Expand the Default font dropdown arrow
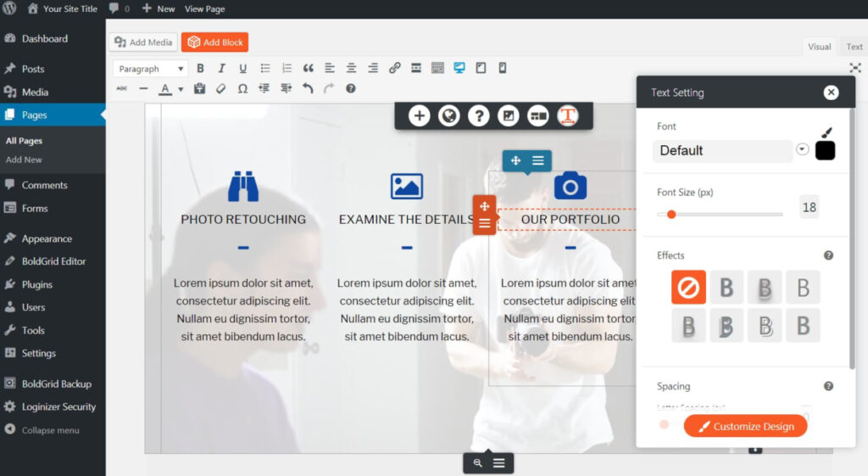Image resolution: width=868 pixels, height=476 pixels. [802, 150]
